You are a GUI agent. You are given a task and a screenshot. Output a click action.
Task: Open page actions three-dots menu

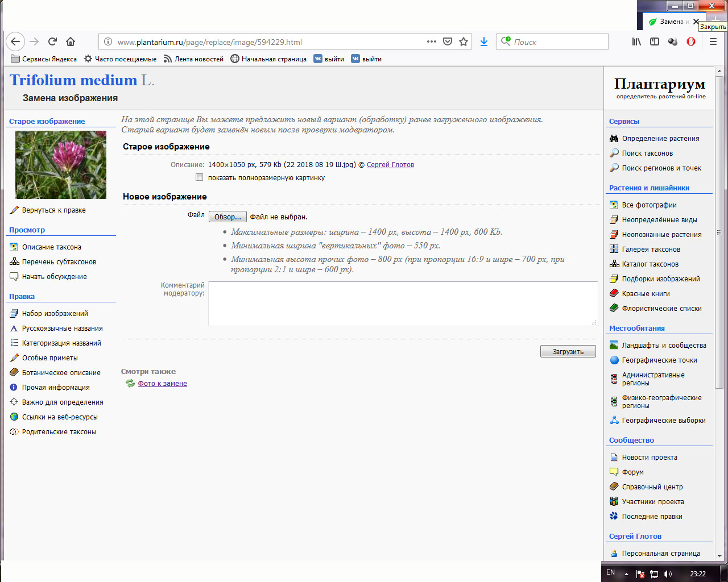point(432,41)
